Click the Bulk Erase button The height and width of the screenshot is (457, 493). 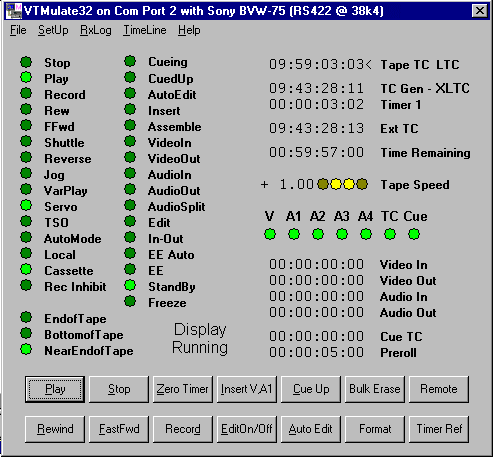pos(375,389)
